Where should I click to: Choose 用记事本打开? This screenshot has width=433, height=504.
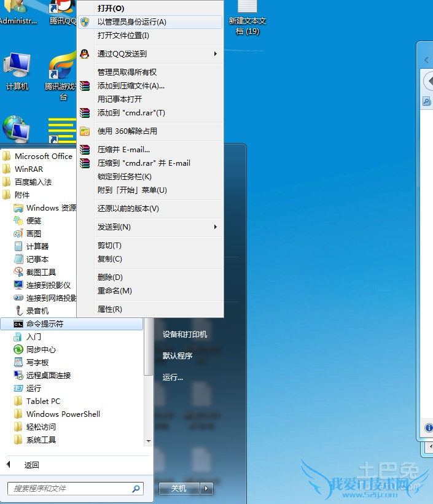[x=150, y=99]
